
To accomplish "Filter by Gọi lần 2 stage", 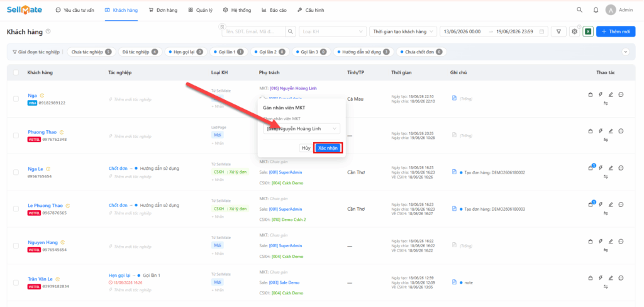I will pyautogui.click(x=270, y=52).
